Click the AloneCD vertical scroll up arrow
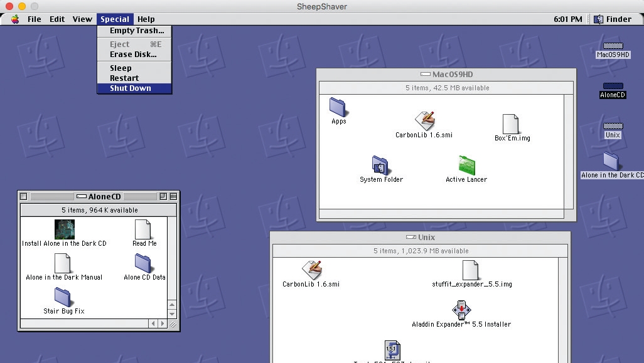644x363 pixels. point(172,305)
